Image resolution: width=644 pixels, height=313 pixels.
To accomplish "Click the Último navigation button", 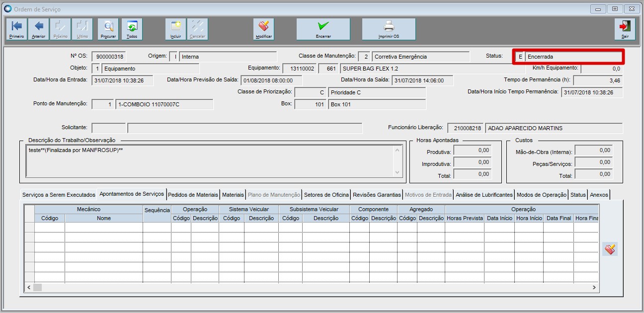I will 82,29.
